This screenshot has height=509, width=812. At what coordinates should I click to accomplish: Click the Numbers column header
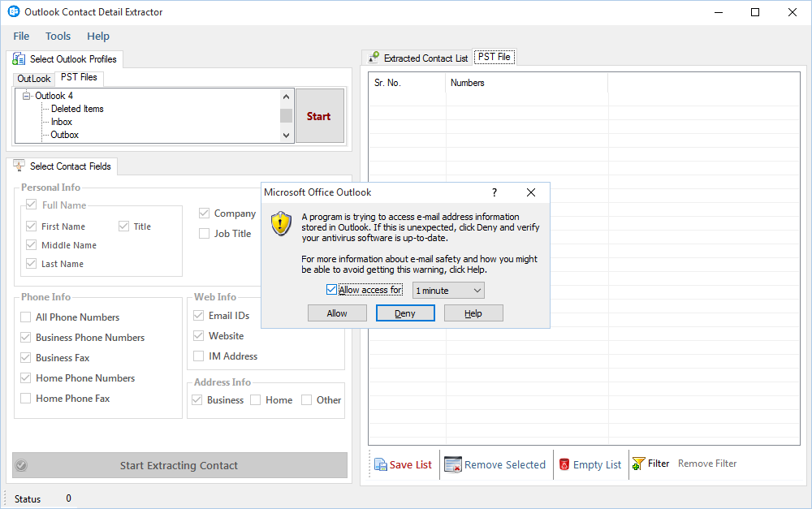[x=526, y=83]
